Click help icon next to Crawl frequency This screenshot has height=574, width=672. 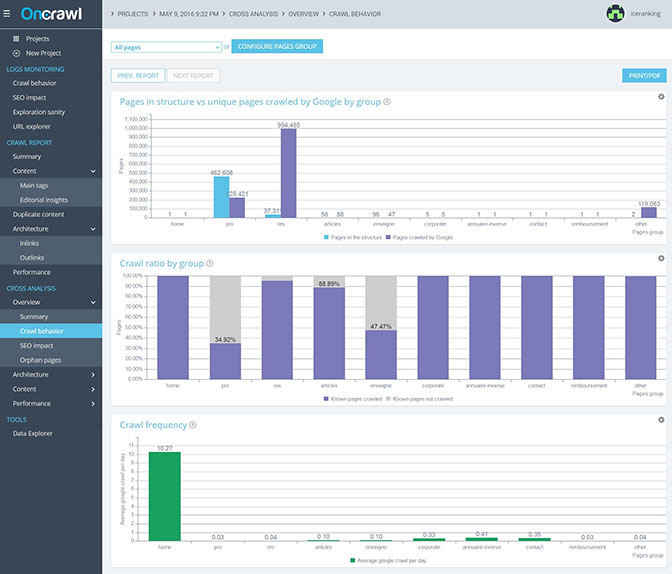click(x=193, y=425)
